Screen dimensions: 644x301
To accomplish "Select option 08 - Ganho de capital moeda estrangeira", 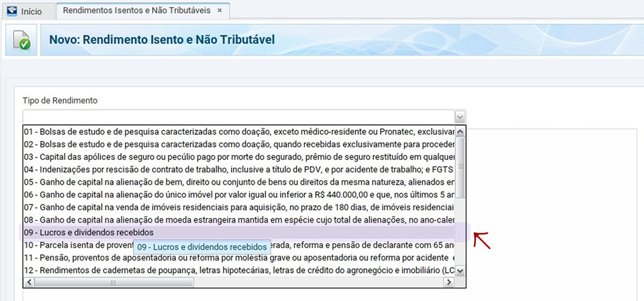I will (x=239, y=220).
